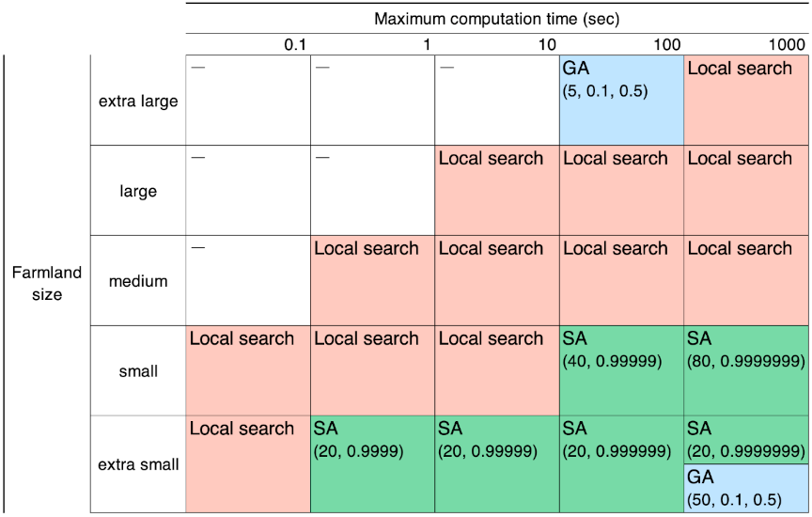The image size is (812, 517).
Task: Click Local search in extra small row
Action: [247, 463]
